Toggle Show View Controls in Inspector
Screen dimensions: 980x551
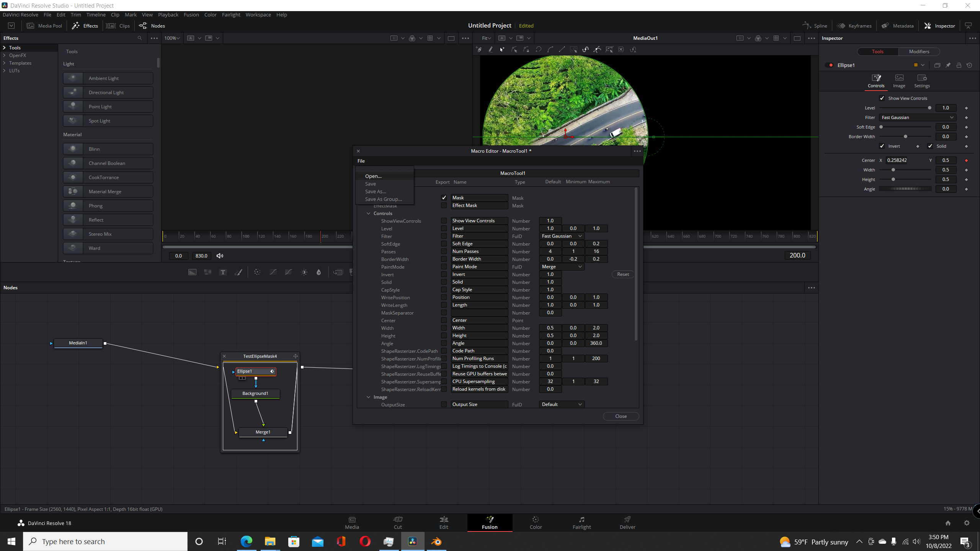[x=882, y=98]
